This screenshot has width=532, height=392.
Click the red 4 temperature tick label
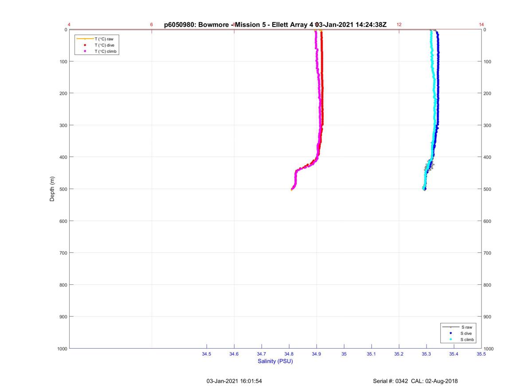click(69, 25)
